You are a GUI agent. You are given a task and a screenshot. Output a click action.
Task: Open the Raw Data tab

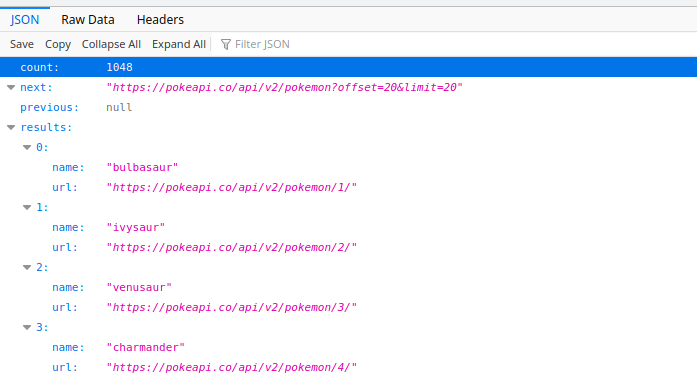[88, 20]
